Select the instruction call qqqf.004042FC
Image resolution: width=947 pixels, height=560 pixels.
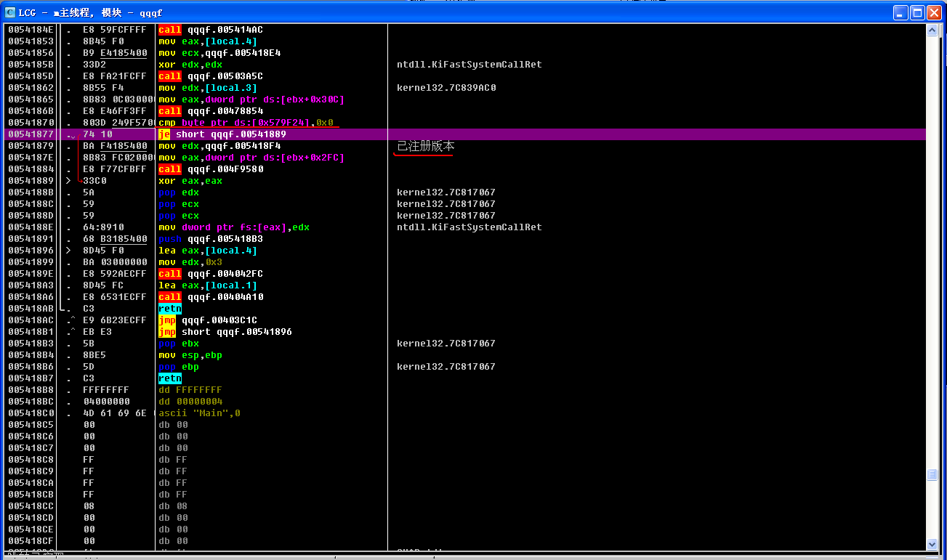coord(211,274)
